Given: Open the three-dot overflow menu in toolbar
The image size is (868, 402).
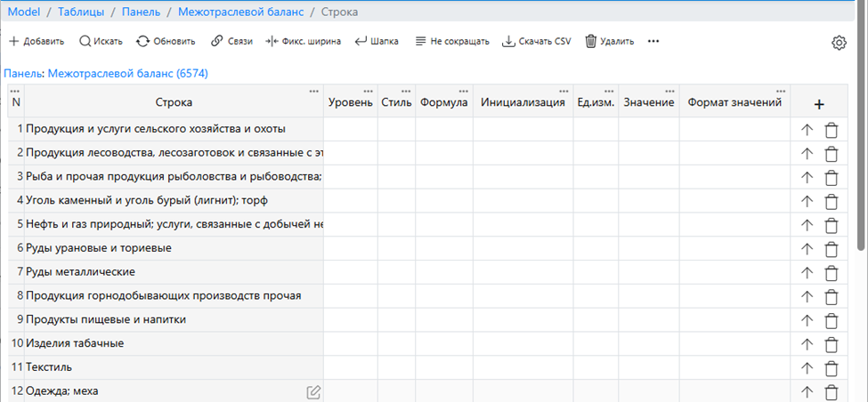Looking at the screenshot, I should (653, 41).
